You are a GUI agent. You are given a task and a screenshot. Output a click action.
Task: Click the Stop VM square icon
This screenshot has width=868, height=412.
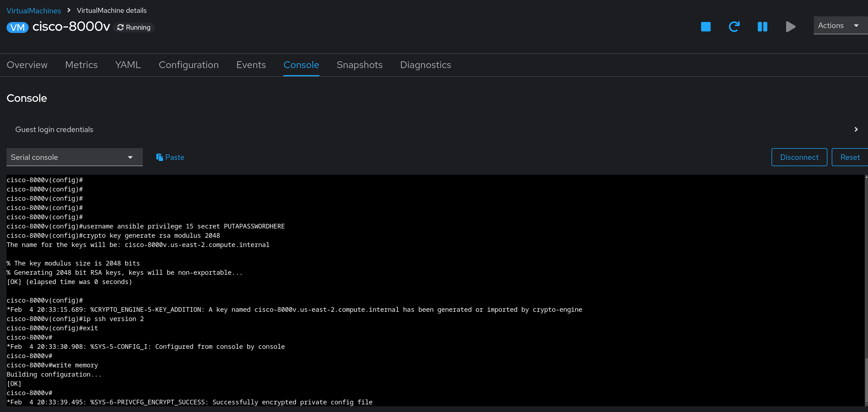[x=706, y=27]
